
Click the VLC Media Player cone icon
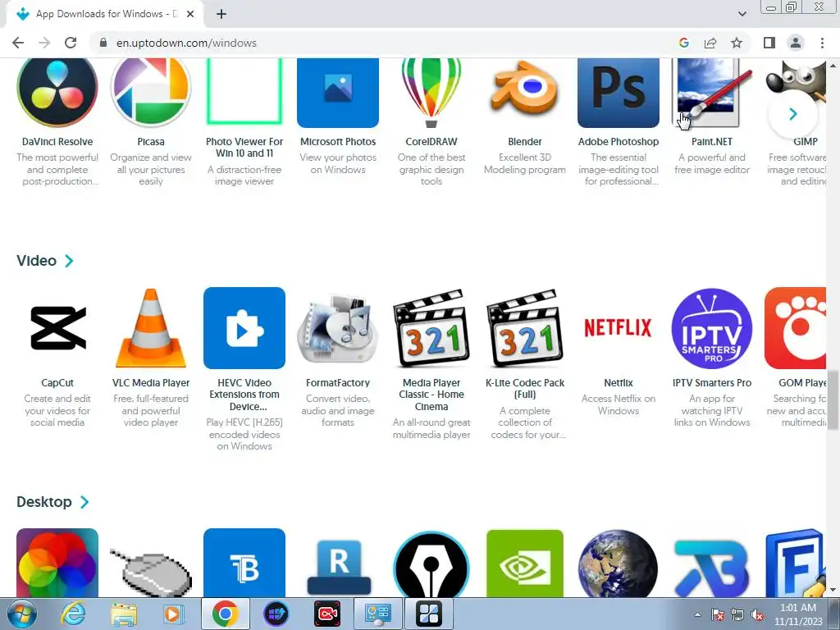151,328
